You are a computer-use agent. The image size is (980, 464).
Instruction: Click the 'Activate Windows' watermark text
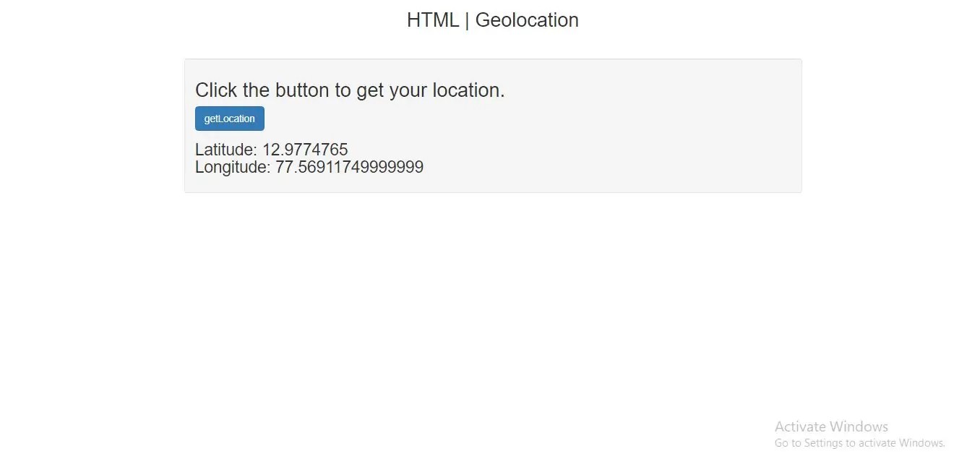point(831,426)
